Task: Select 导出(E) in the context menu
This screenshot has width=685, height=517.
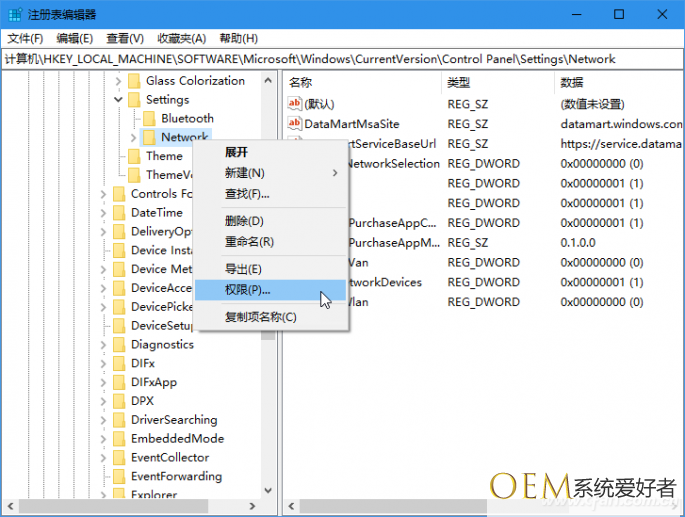Action: click(x=243, y=269)
